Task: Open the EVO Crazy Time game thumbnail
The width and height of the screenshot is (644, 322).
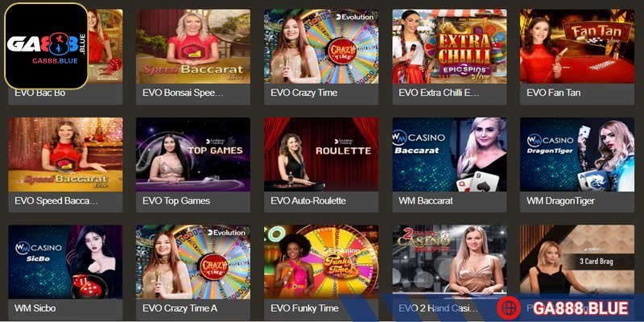Action: click(321, 47)
